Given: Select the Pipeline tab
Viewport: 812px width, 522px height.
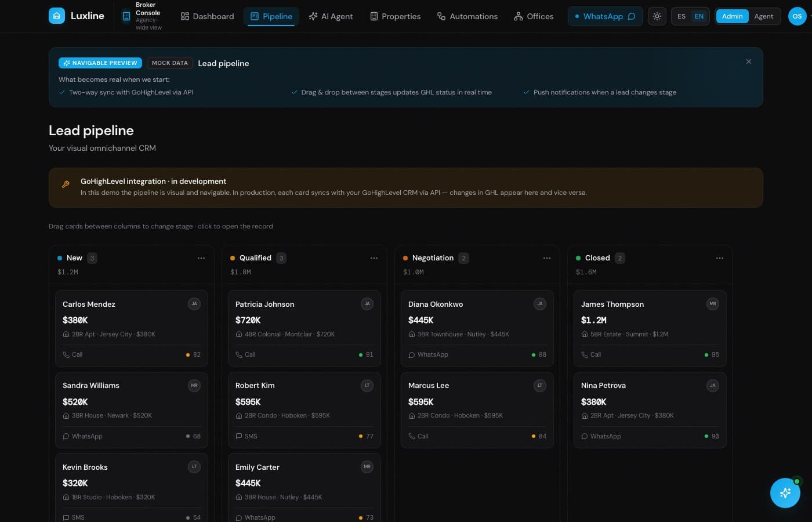Looking at the screenshot, I should coord(271,16).
